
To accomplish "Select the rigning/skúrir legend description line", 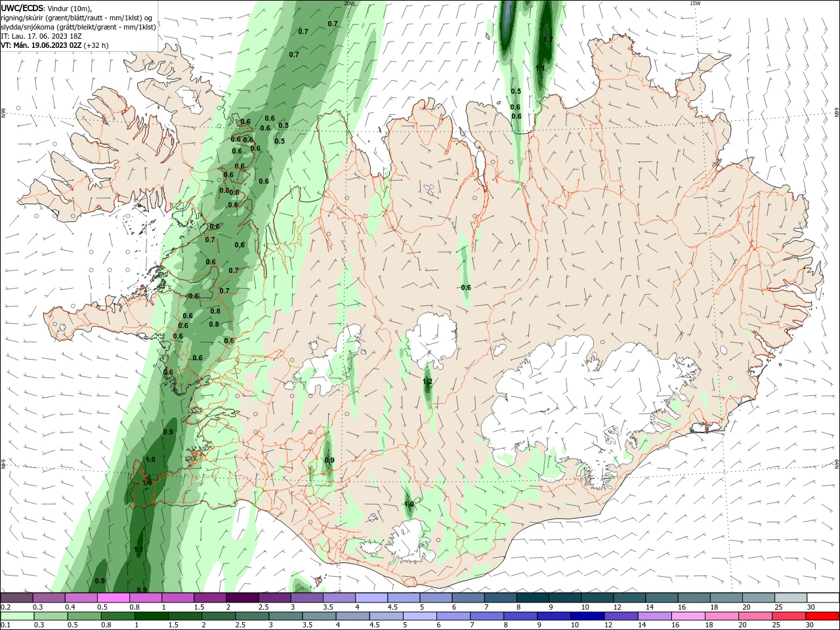I will 77,18.
